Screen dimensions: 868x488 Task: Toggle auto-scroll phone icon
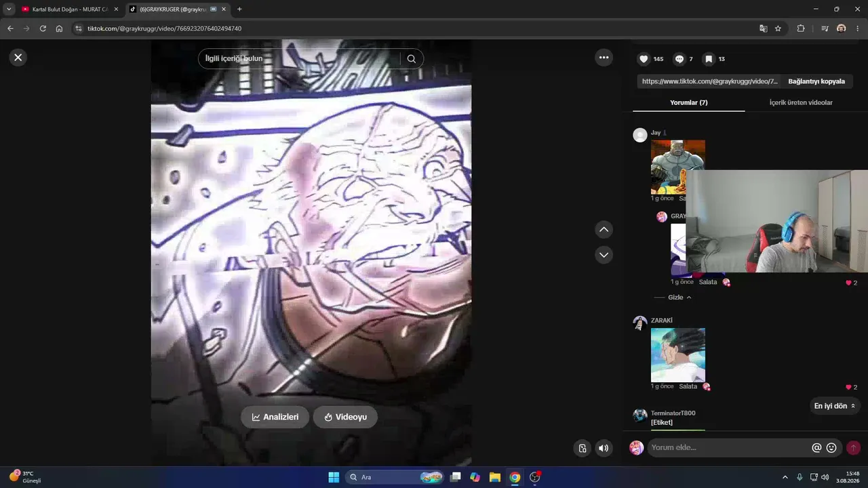point(582,448)
